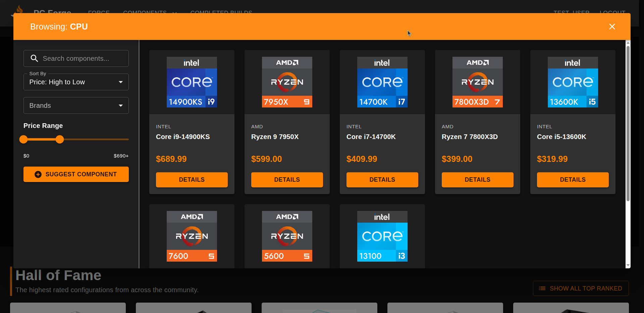Close the CPU browsing dialog

point(612,27)
